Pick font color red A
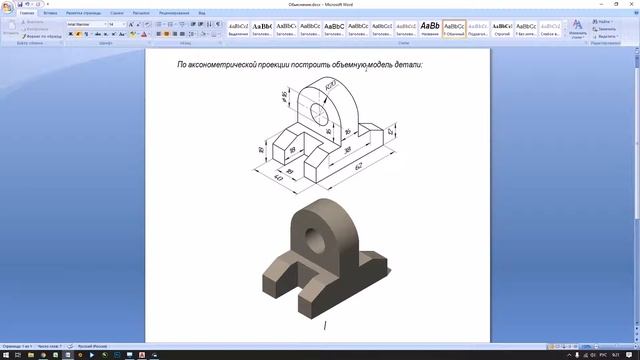This screenshot has height=360, width=640. click(x=144, y=34)
